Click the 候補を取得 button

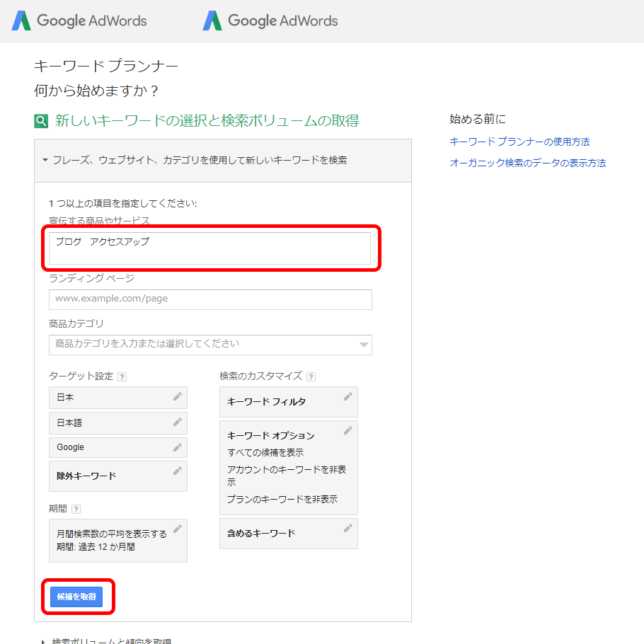[76, 597]
